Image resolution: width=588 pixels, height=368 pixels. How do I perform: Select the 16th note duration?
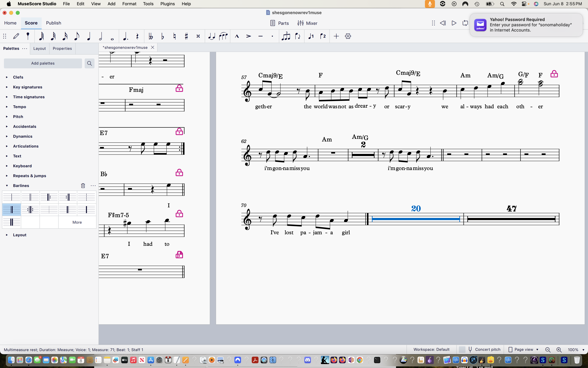(x=65, y=36)
